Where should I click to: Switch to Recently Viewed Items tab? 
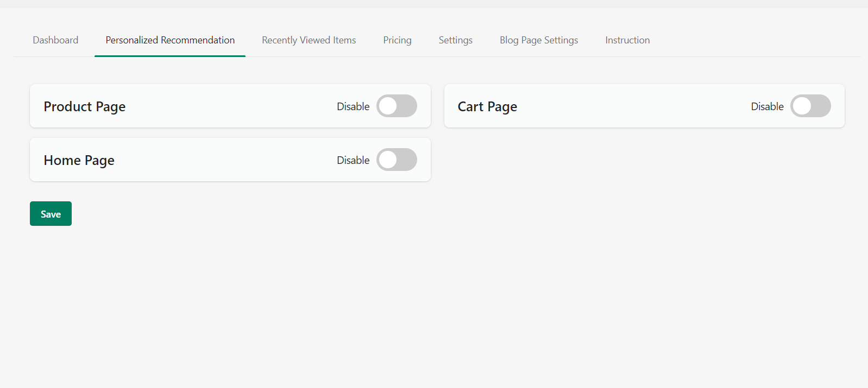click(x=309, y=40)
